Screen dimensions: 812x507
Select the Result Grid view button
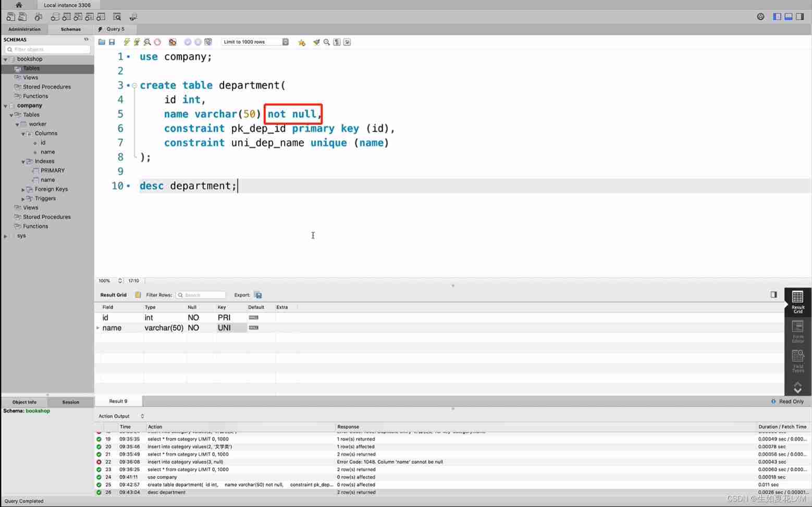pos(798,303)
